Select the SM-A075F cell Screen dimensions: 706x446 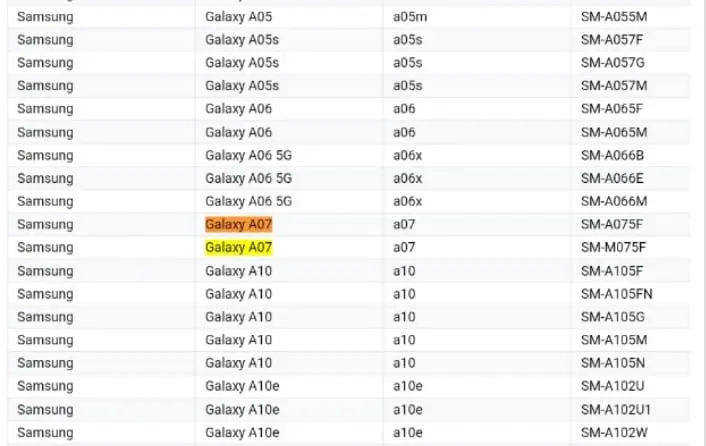[613, 225]
